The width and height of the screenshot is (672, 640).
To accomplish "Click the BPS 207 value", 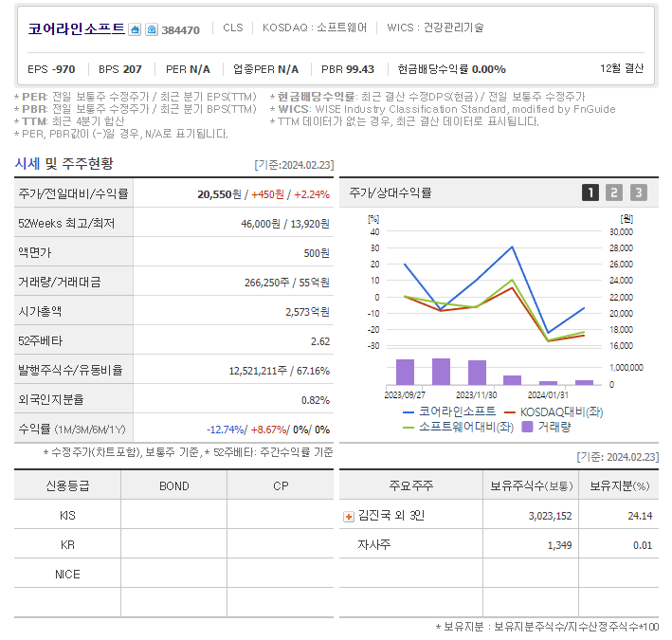I will tap(120, 69).
